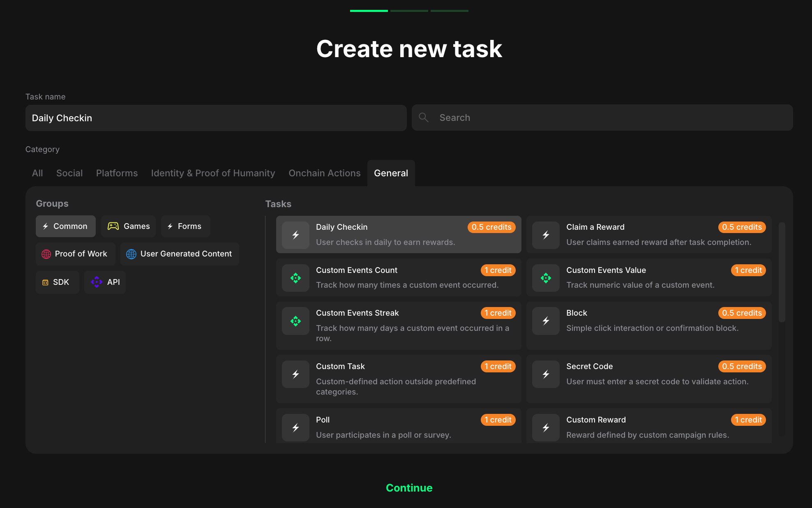The width and height of the screenshot is (812, 508).
Task: Click the tasks list vertical scrollbar
Action: (x=782, y=272)
